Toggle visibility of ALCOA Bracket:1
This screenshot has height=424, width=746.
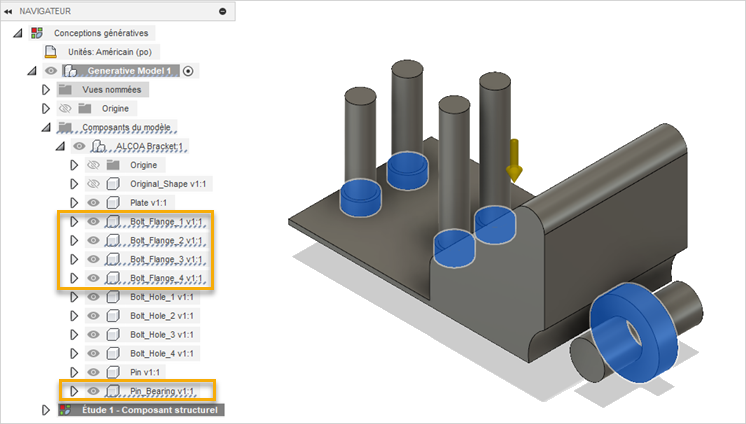79,146
